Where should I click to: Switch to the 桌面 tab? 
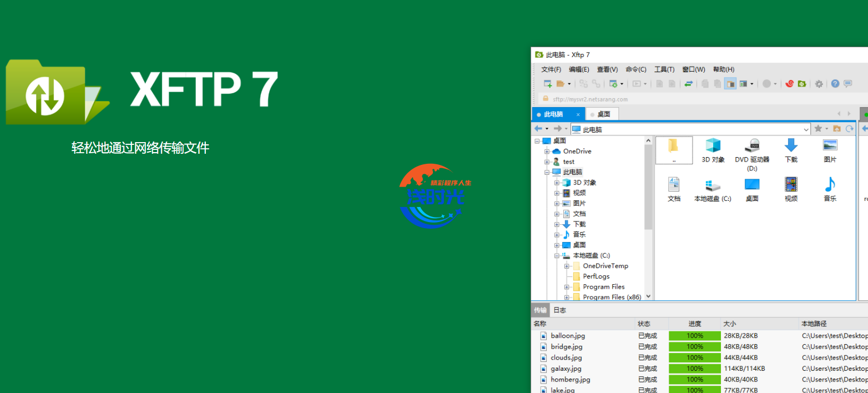click(603, 114)
